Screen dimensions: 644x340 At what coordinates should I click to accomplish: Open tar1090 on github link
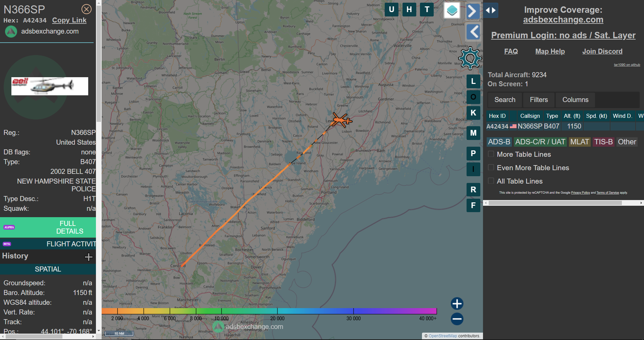coord(627,65)
